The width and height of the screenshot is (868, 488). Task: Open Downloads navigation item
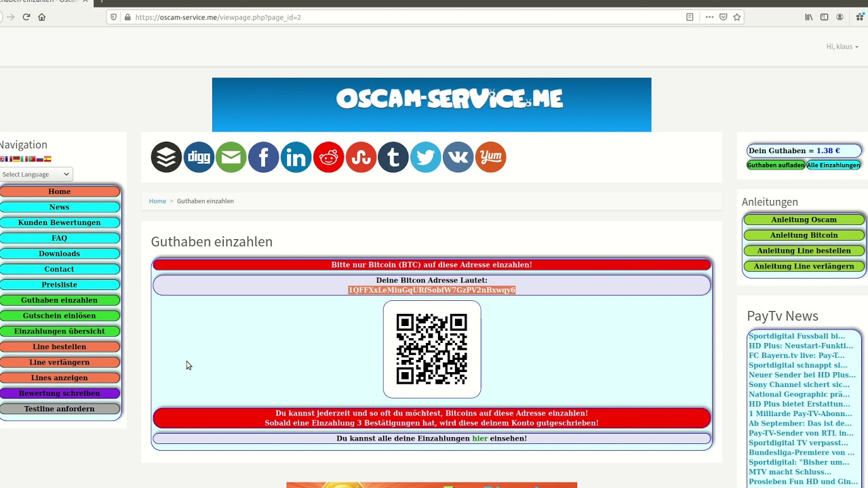point(60,253)
